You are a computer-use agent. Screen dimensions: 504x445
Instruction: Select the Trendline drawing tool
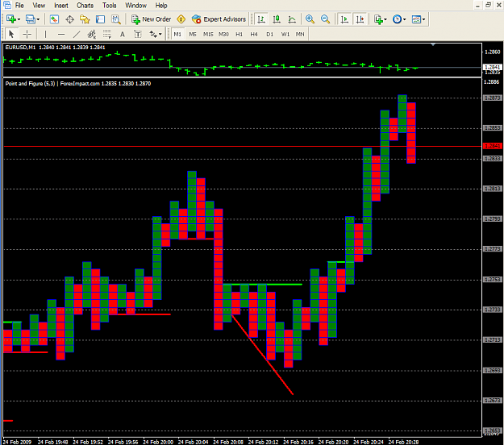(77, 34)
